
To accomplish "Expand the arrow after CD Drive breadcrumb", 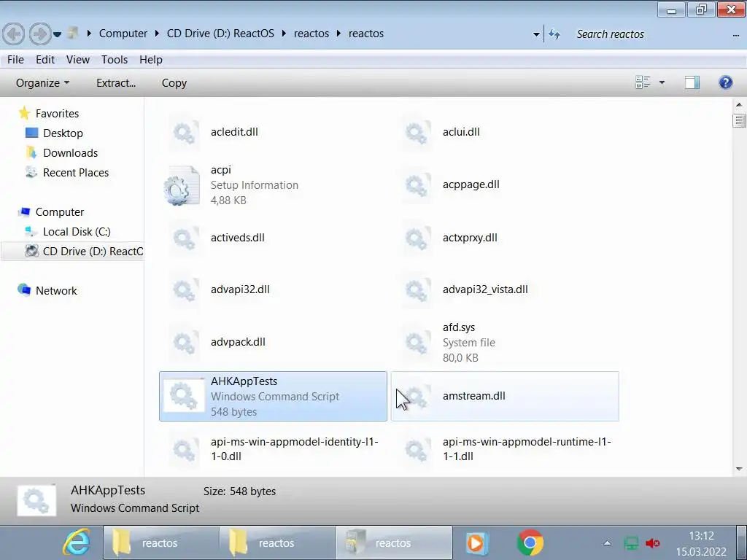I will point(284,34).
